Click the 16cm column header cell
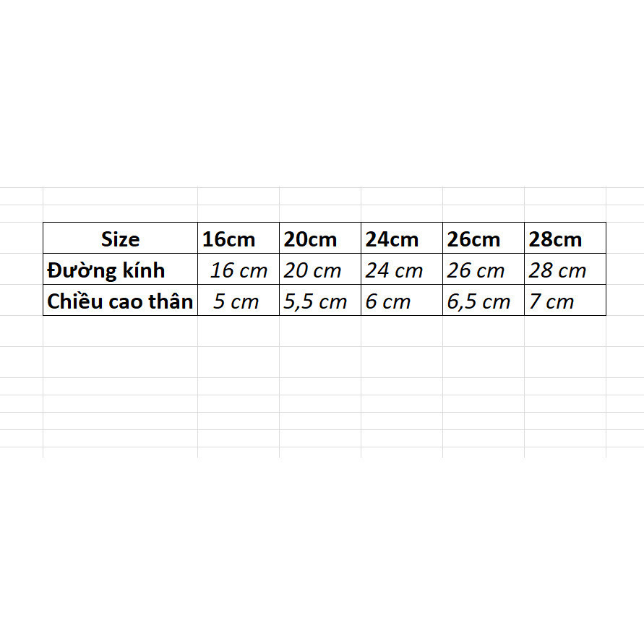 239,239
